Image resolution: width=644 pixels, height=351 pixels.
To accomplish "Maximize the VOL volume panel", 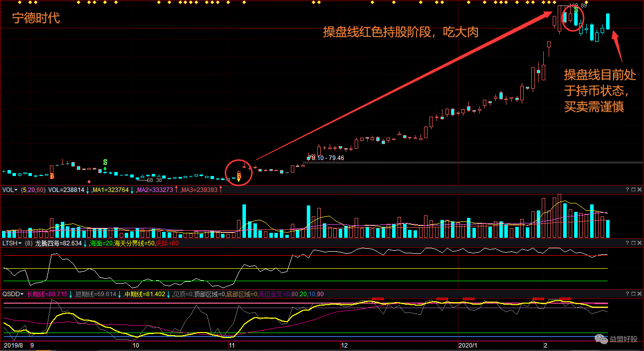I will point(633,190).
